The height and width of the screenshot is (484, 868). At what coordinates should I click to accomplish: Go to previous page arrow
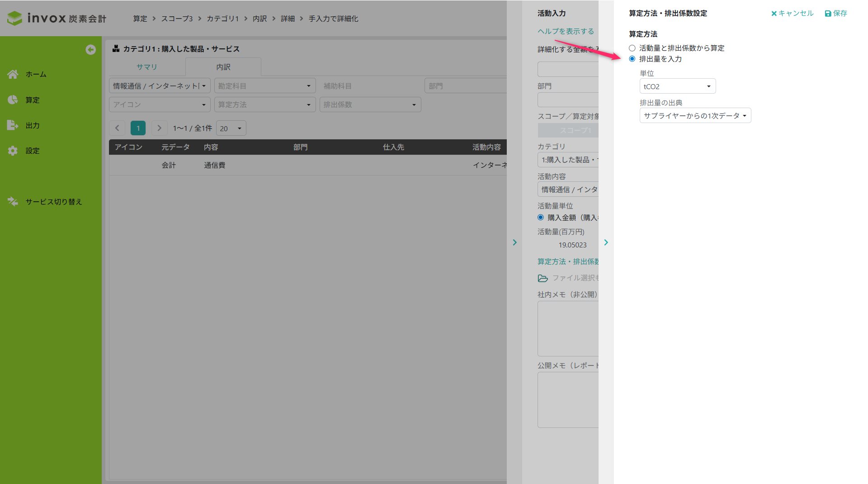tap(117, 128)
